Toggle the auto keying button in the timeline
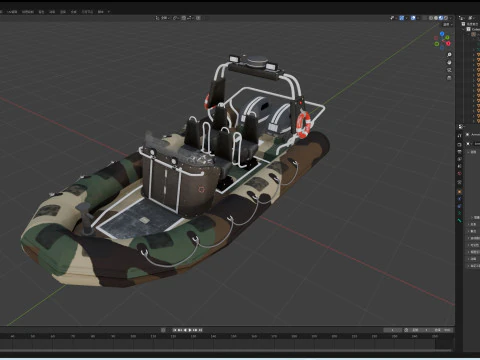The width and height of the screenshot is (480, 360). (x=163, y=330)
